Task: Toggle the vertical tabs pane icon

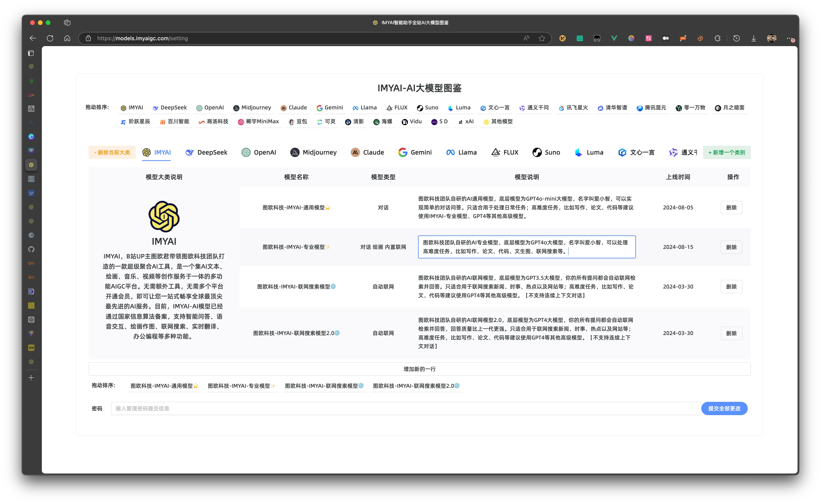Action: 31,53
